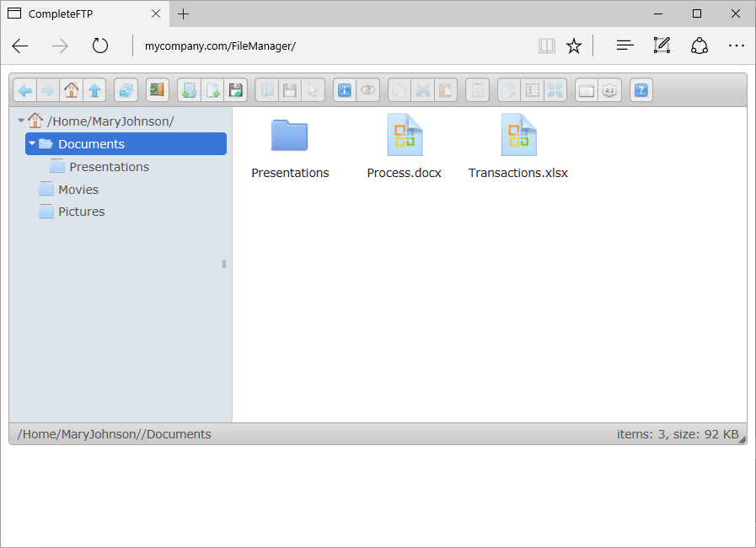Viewport: 756px width, 548px height.
Task: Collapse the /Home/MaryJohnson/ root node
Action: 21,121
